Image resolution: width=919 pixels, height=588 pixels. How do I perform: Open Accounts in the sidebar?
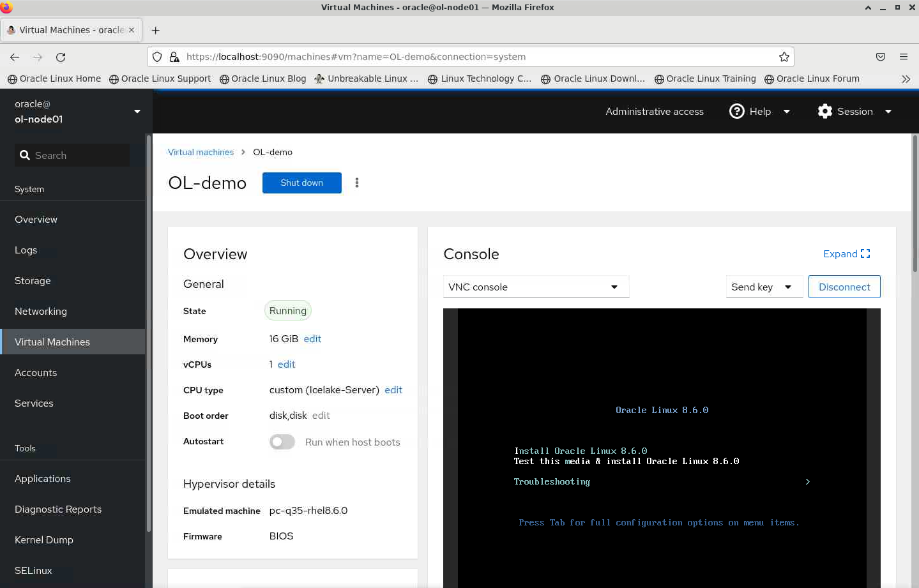(x=73, y=372)
